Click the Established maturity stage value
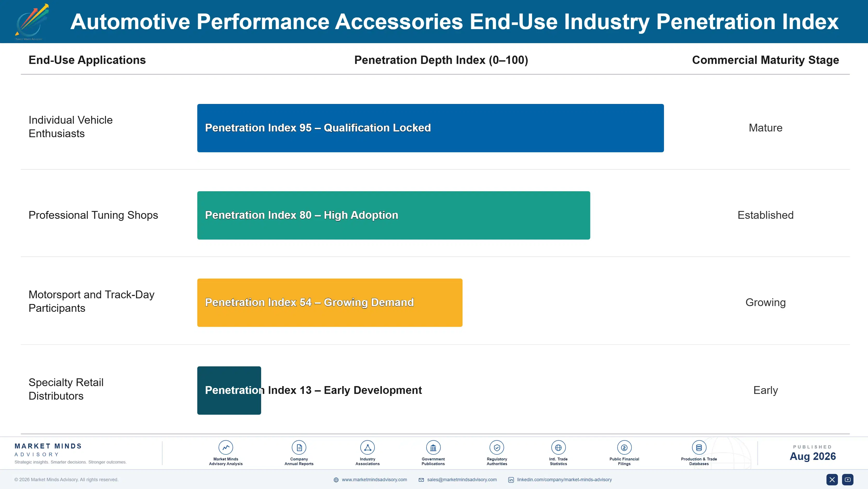This screenshot has height=489, width=868. 765,215
